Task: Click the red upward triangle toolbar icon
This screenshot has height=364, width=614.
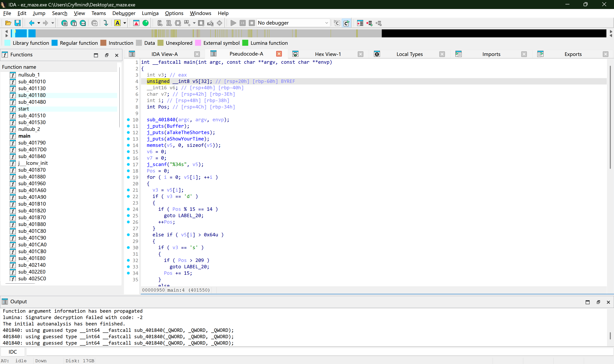Action: tap(136, 23)
